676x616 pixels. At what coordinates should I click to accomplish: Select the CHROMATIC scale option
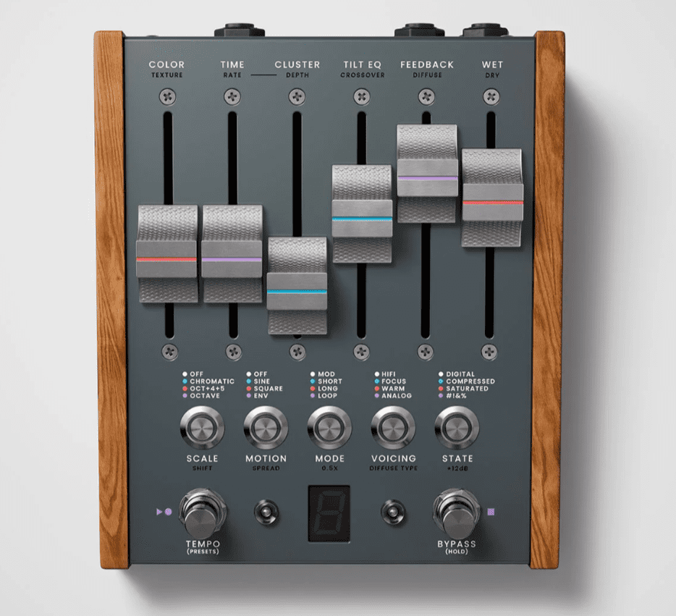211,381
